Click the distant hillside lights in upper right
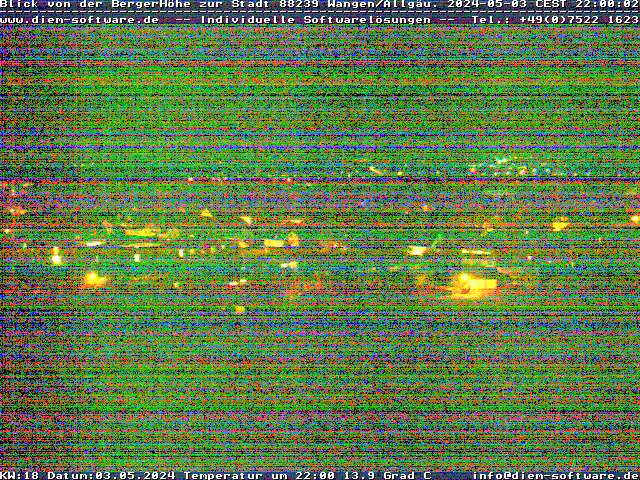Image resolution: width=640 pixels, height=480 pixels. pos(510,163)
